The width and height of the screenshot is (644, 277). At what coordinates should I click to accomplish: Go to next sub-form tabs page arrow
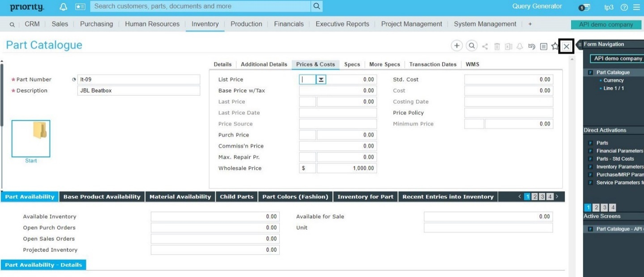click(557, 197)
